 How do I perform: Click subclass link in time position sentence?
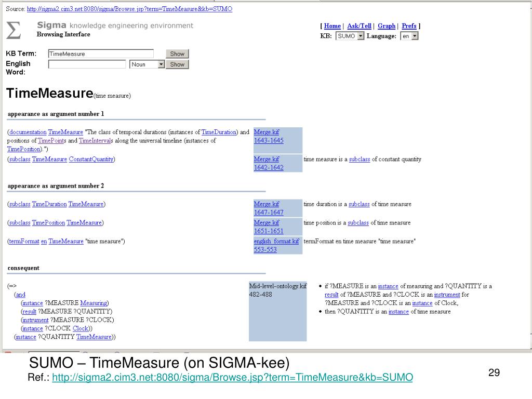click(358, 222)
